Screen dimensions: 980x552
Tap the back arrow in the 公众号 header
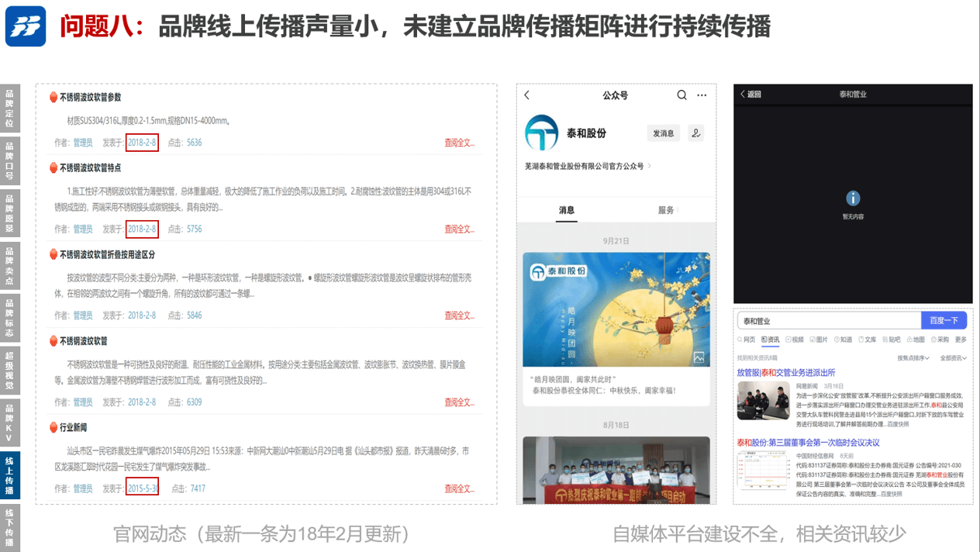pyautogui.click(x=527, y=95)
